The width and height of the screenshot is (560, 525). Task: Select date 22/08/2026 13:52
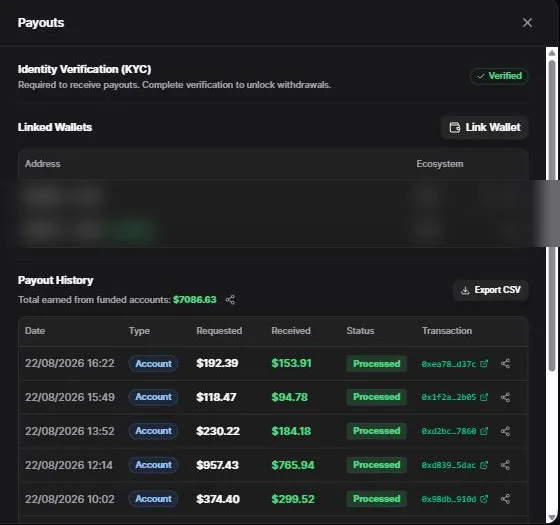(x=70, y=431)
